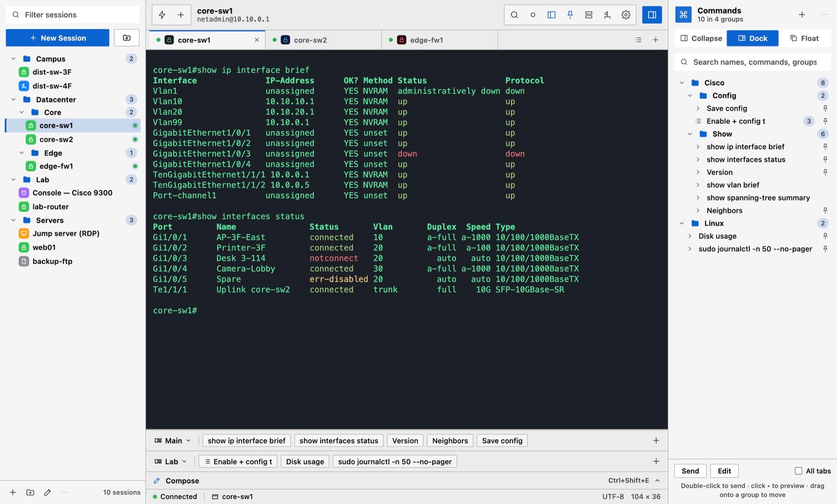The image size is (837, 504).
Task: Click the plus at the end of Main command bar
Action: coord(656,440)
